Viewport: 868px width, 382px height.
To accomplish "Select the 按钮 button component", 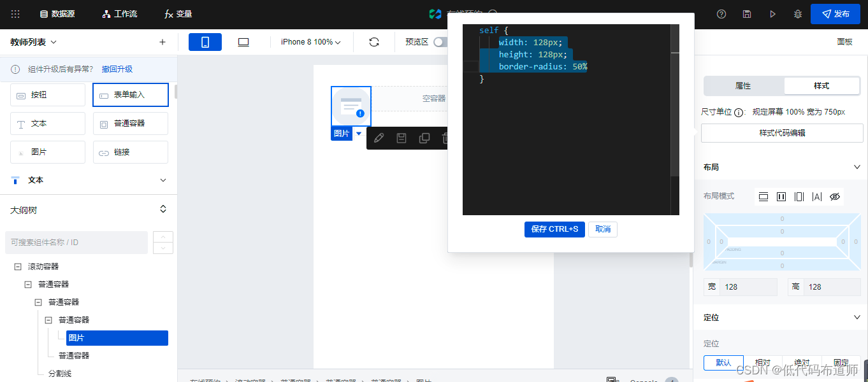I will click(48, 95).
